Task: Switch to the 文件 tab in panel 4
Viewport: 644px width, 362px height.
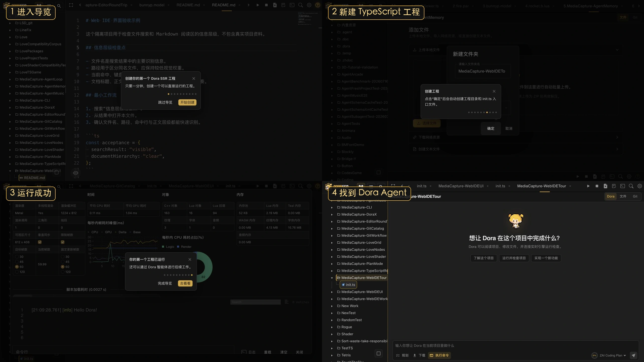Action: click(x=623, y=196)
